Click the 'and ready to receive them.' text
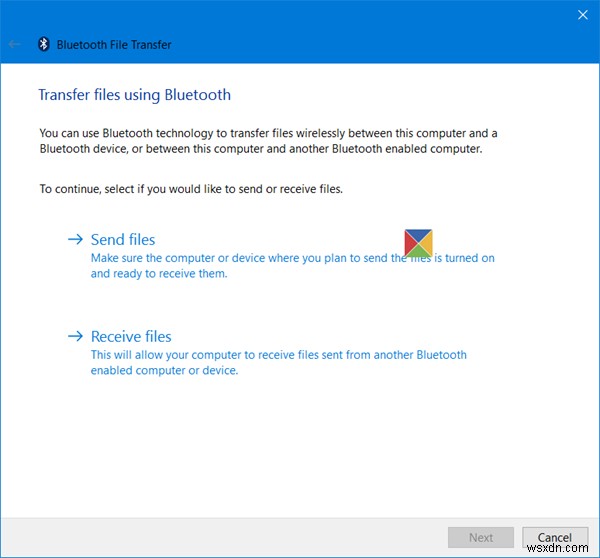This screenshot has height=558, width=600. point(159,274)
